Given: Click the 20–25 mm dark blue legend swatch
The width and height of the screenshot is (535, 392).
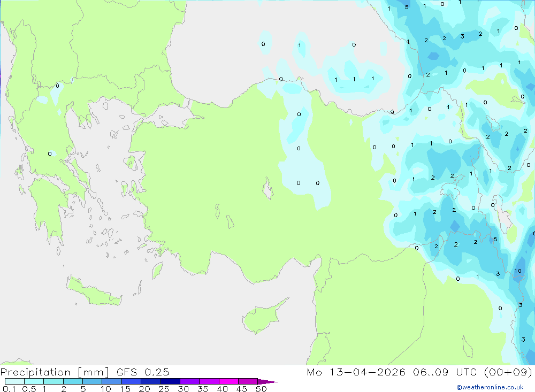Looking at the screenshot, I should click(150, 381).
